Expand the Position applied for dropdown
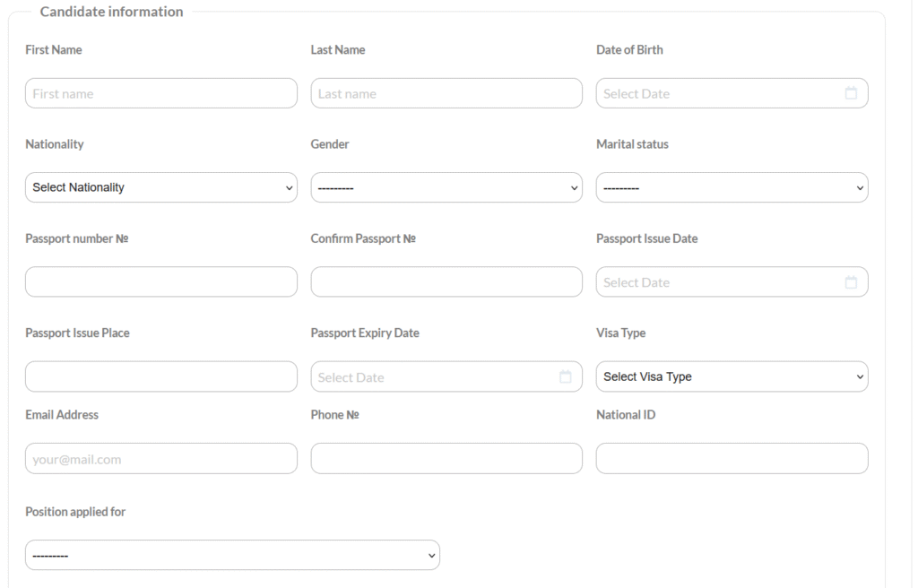 [x=232, y=555]
